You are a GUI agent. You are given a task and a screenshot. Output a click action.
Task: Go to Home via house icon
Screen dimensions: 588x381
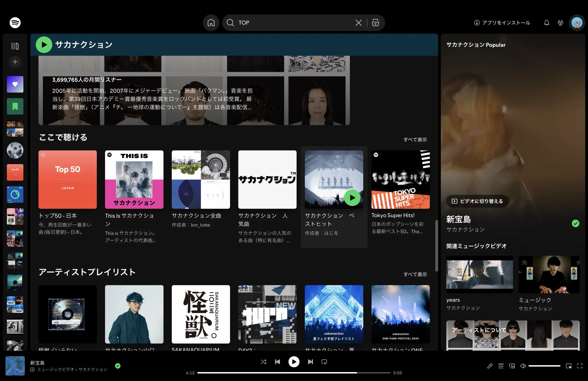coord(211,23)
